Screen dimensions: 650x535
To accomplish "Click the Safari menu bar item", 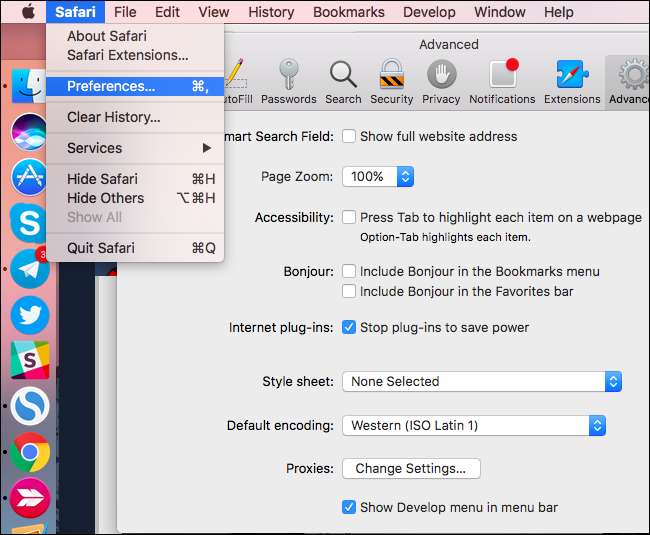I will [x=75, y=12].
